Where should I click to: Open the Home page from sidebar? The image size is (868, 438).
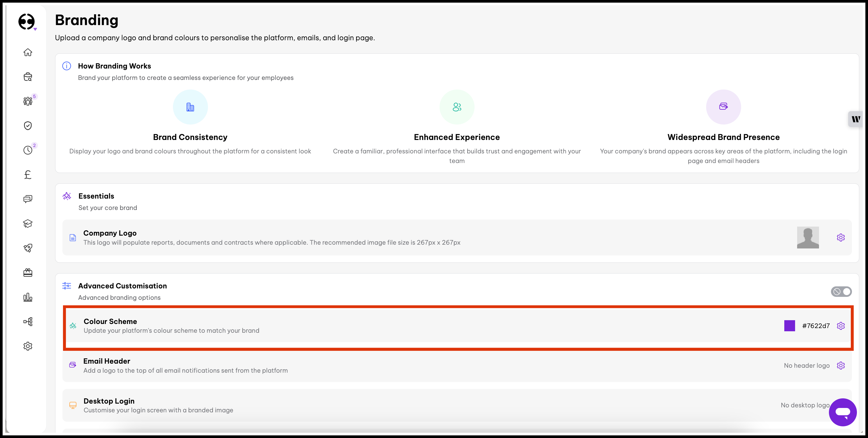[28, 52]
